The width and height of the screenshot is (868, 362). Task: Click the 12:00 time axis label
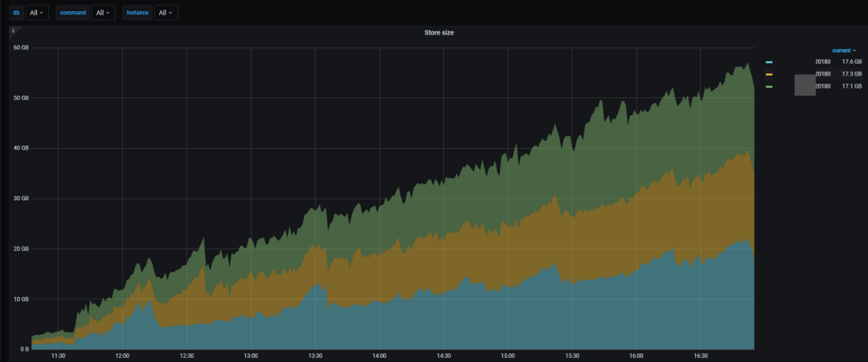click(122, 356)
